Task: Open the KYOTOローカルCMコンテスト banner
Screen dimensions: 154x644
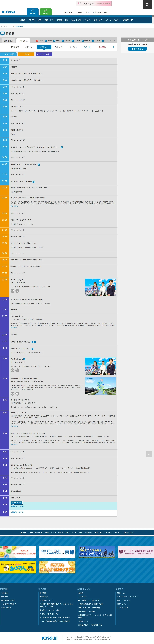Action: coord(57,567)
